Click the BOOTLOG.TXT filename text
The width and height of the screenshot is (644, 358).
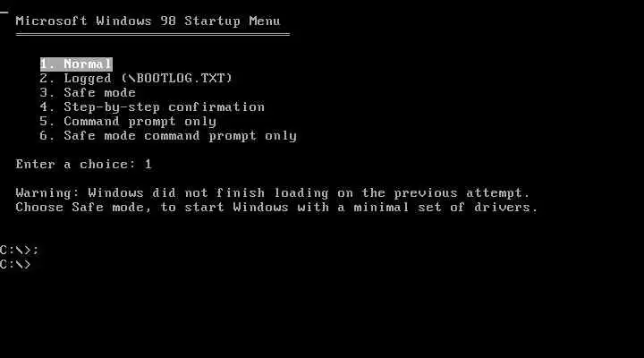181,78
